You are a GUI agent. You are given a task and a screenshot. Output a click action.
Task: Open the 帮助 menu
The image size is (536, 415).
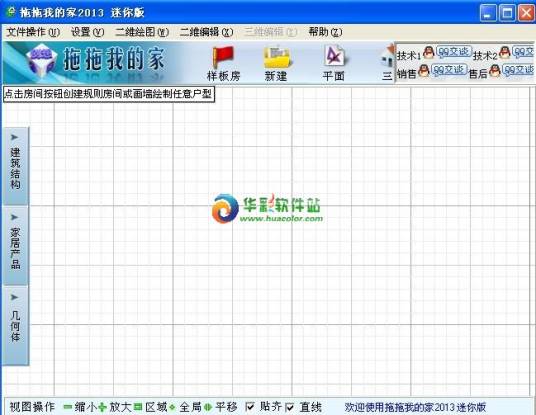pos(325,32)
